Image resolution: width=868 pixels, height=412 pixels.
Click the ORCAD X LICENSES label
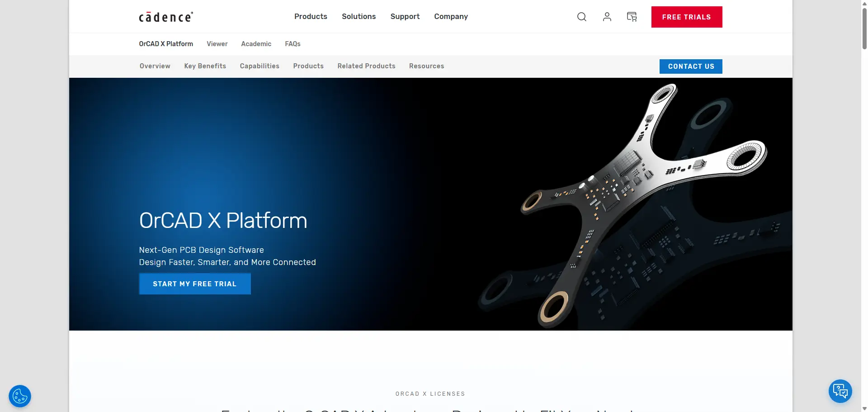430,394
